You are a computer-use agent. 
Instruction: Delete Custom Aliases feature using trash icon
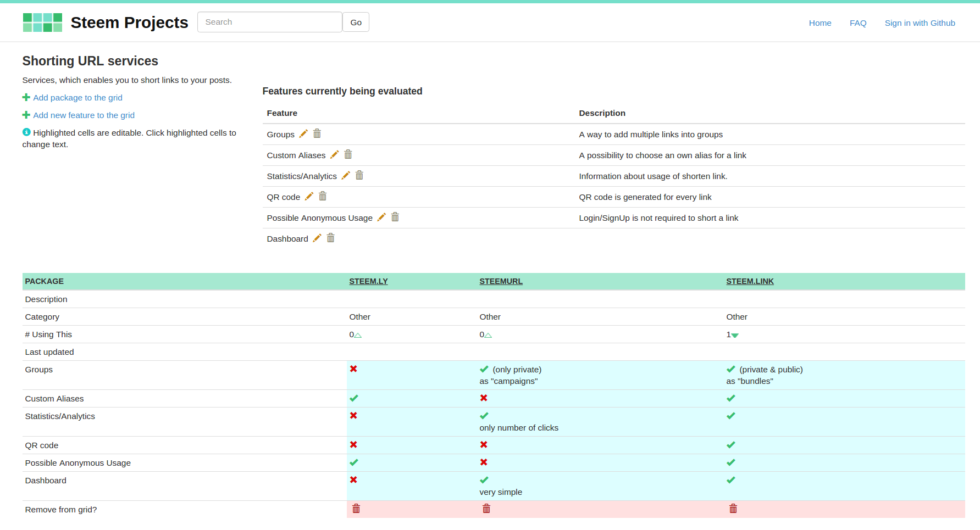coord(348,154)
